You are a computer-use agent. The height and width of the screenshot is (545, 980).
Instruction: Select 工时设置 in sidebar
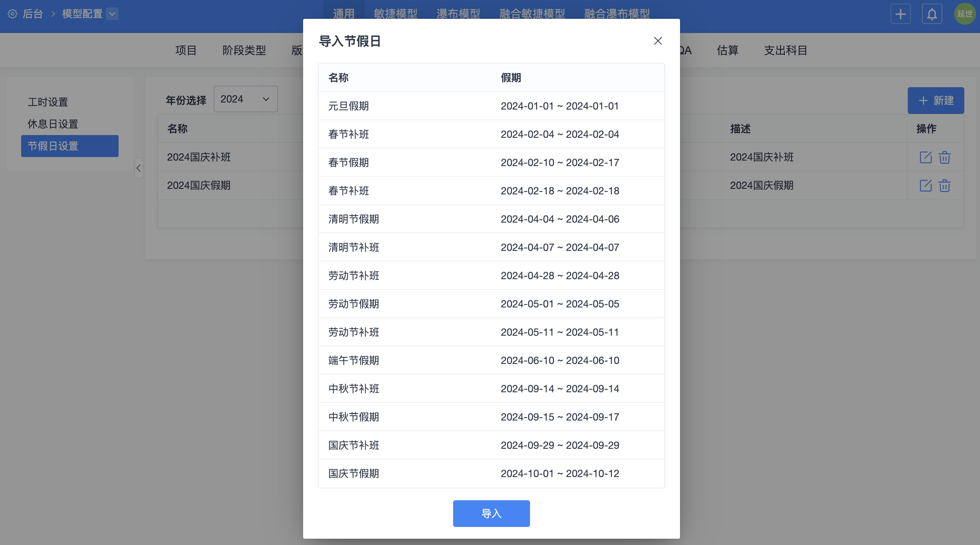pos(48,102)
